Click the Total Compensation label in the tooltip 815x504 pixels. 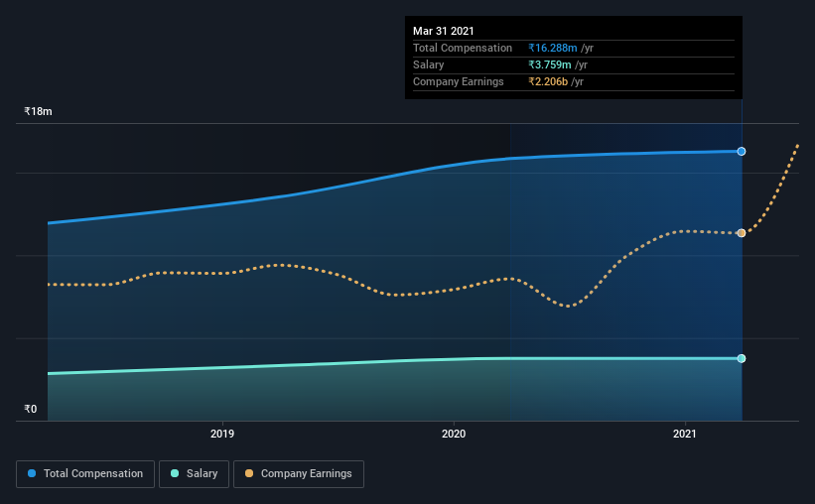(x=463, y=48)
